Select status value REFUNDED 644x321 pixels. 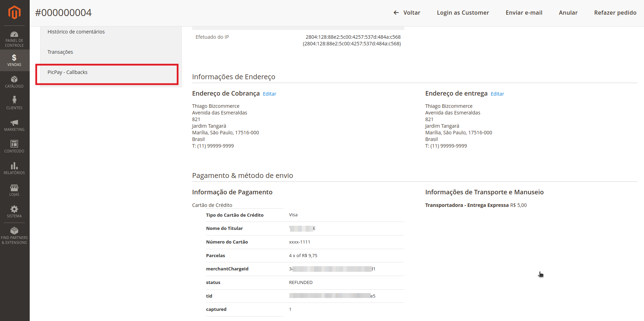(301, 282)
